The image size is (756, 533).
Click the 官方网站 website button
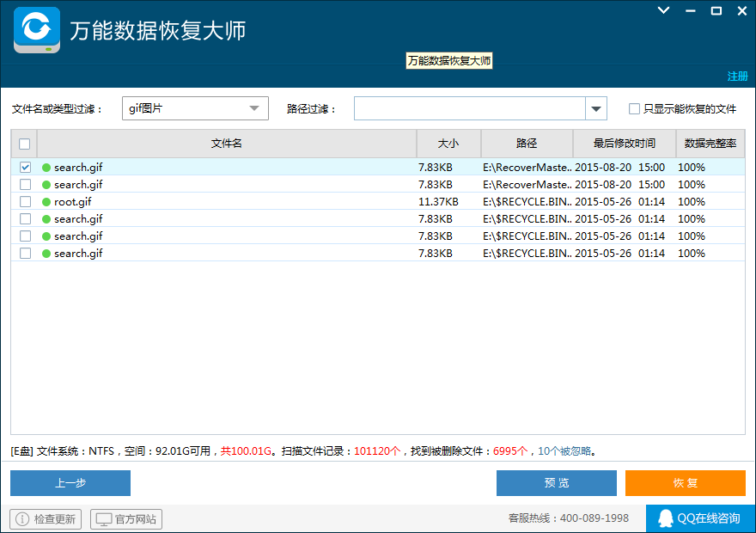125,518
